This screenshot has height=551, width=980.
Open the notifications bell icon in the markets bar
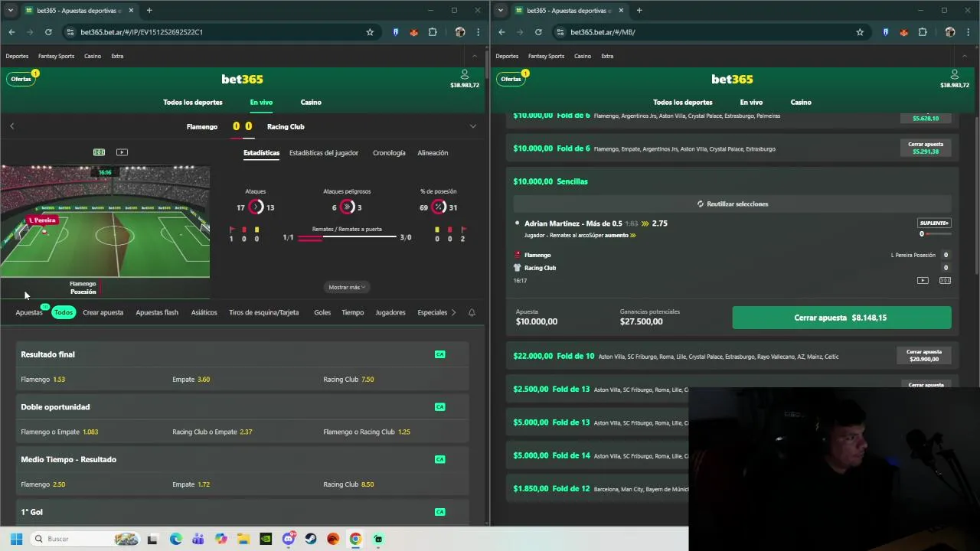click(x=472, y=312)
